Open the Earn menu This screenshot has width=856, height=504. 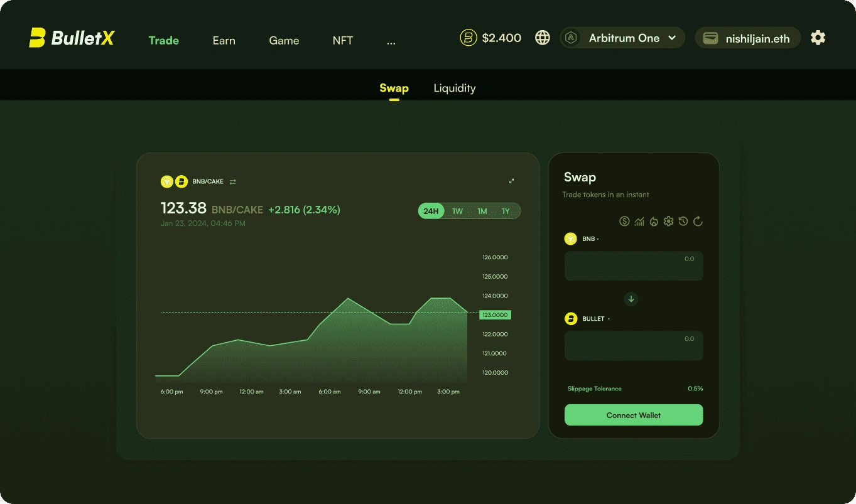pyautogui.click(x=224, y=40)
